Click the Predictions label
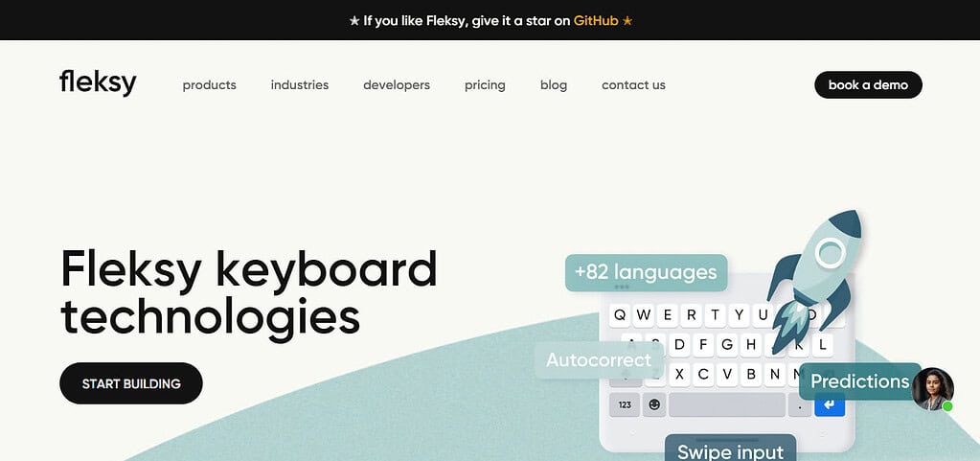 click(859, 381)
